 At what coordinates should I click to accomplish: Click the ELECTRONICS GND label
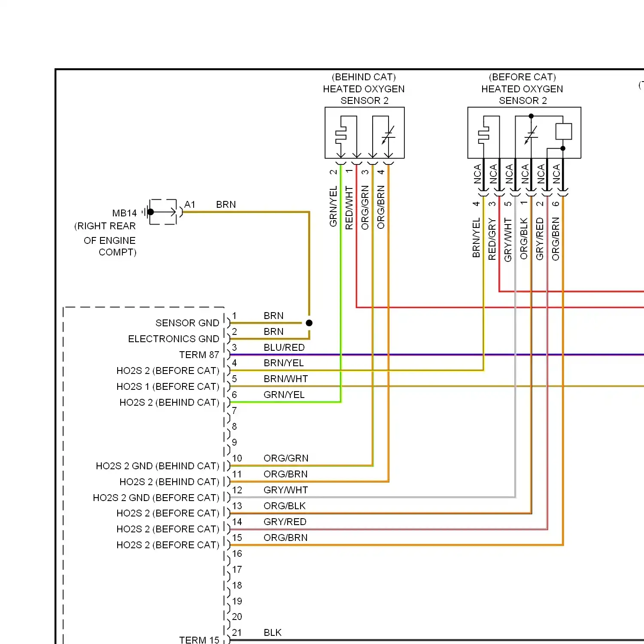[x=173, y=339]
